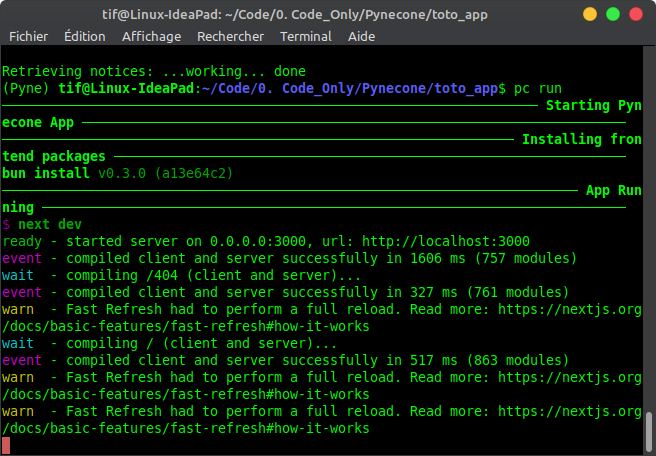Click 'compiling /404 (client and server)...' text
This screenshot has height=456, width=656.
(213, 275)
